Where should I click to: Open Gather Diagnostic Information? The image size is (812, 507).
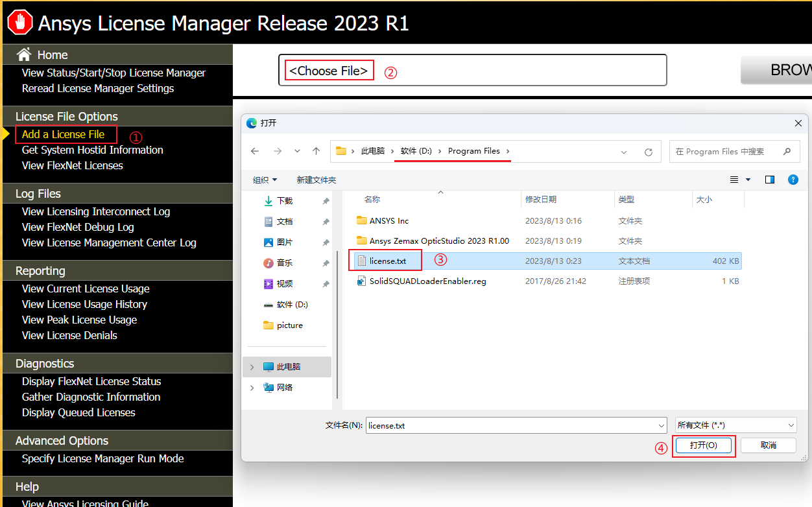click(91, 397)
